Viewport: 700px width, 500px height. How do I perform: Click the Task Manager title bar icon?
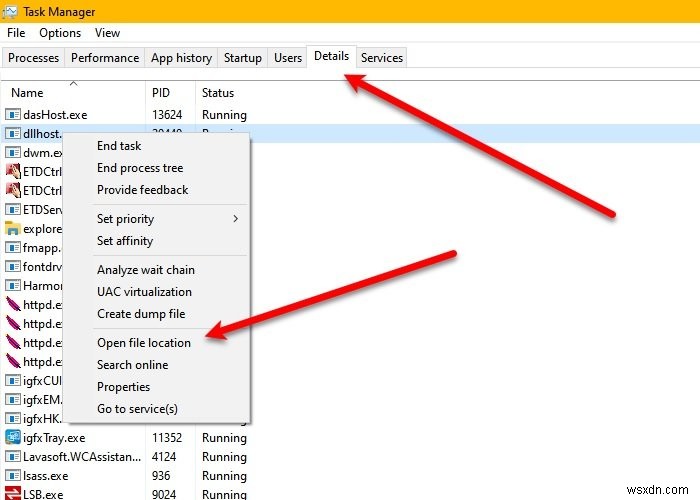tap(10, 11)
